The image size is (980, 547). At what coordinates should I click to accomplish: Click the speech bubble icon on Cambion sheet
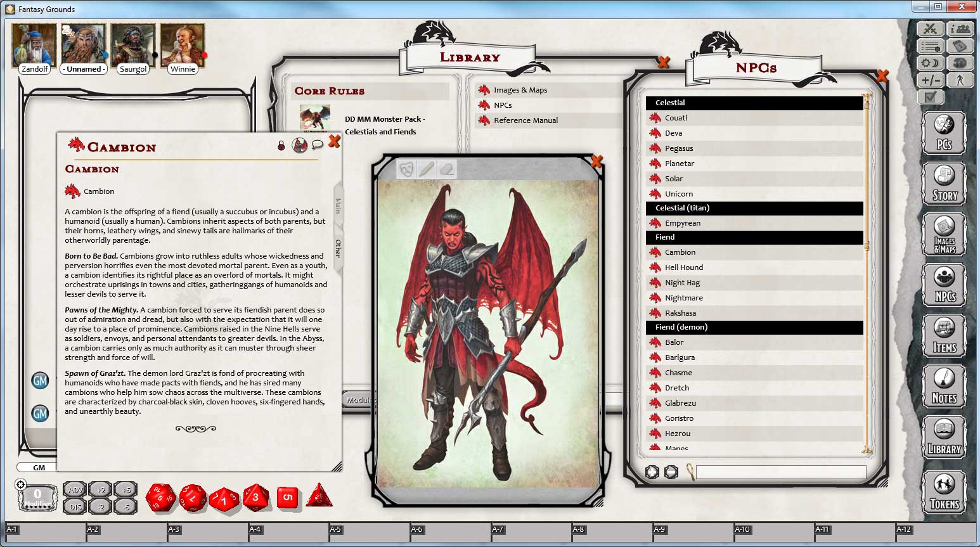tap(317, 145)
